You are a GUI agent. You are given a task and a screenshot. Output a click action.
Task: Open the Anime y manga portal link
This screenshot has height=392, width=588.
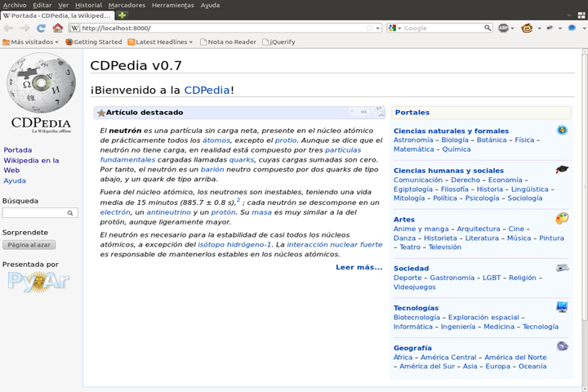421,229
